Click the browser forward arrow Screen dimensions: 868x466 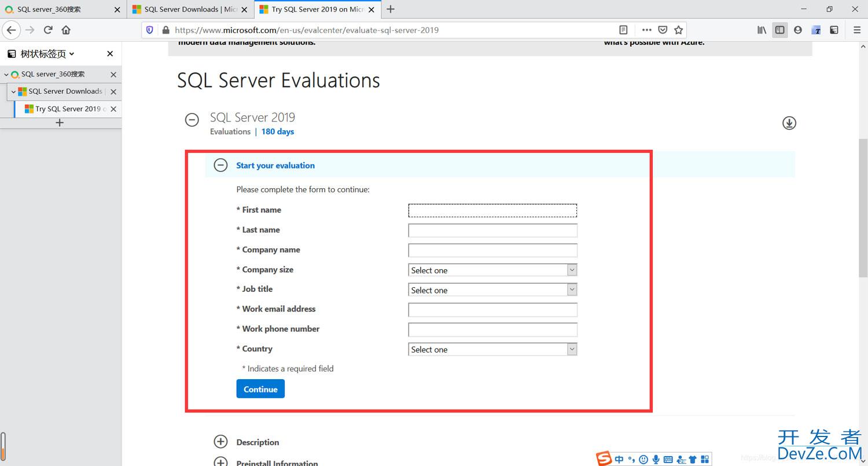pos(30,30)
